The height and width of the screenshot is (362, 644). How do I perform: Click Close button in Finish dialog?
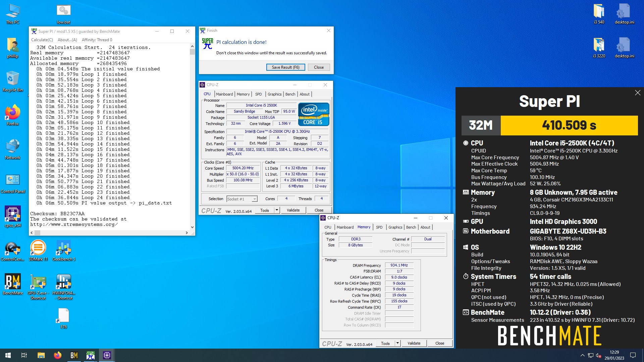pos(319,67)
